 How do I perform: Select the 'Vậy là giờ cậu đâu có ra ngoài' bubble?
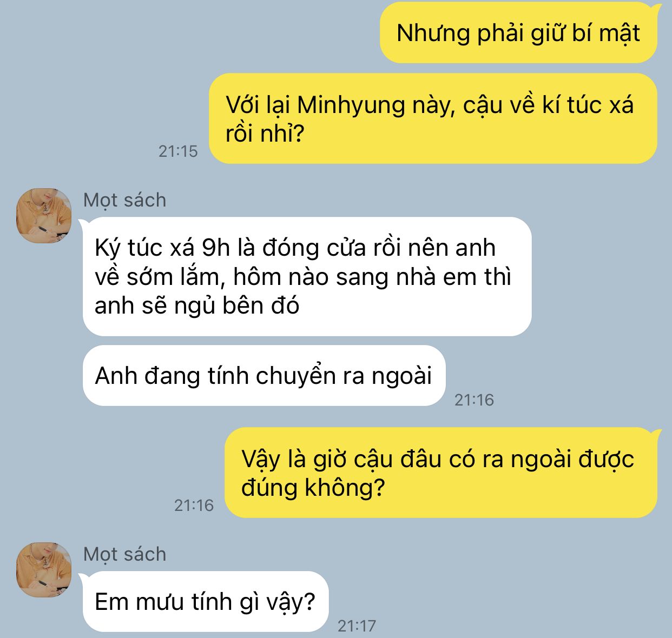click(x=441, y=473)
